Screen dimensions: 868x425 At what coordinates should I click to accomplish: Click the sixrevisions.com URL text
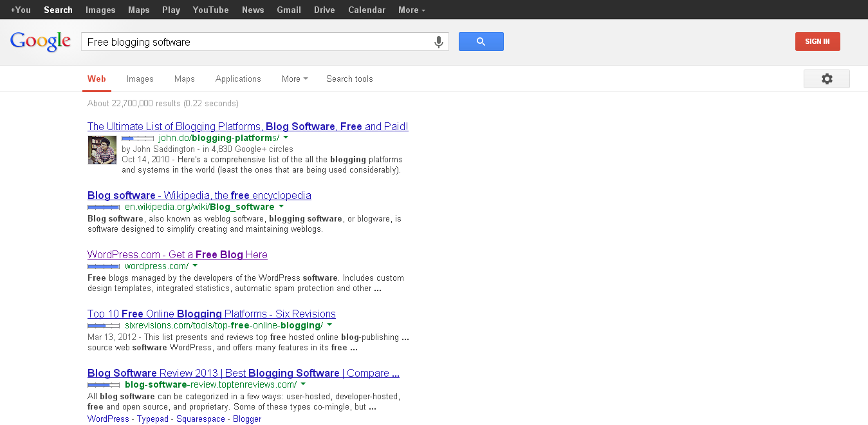coord(224,325)
